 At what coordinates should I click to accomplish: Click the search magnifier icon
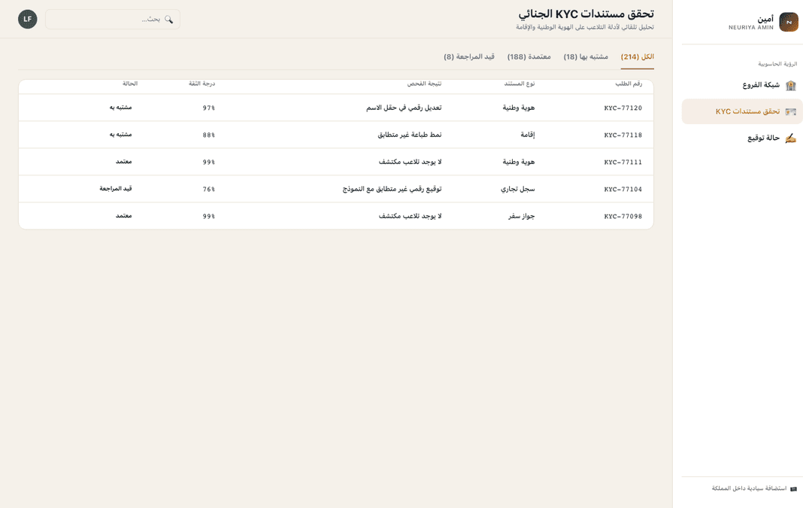[169, 19]
